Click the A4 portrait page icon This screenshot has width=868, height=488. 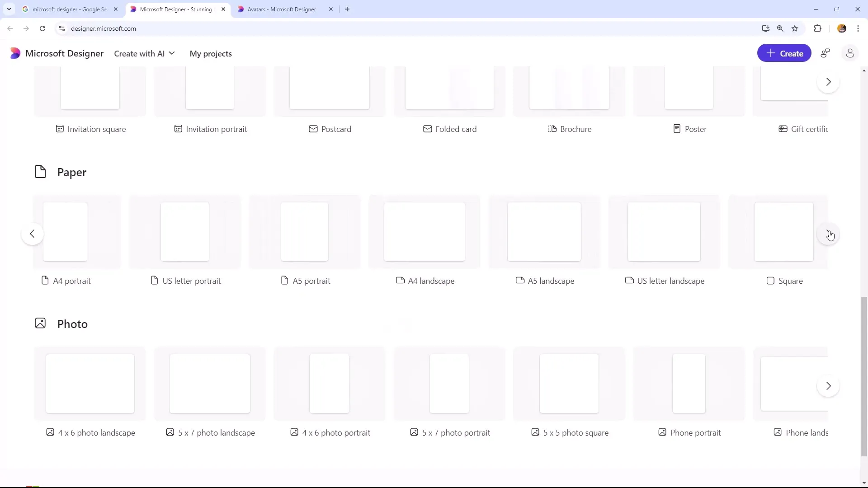click(45, 281)
